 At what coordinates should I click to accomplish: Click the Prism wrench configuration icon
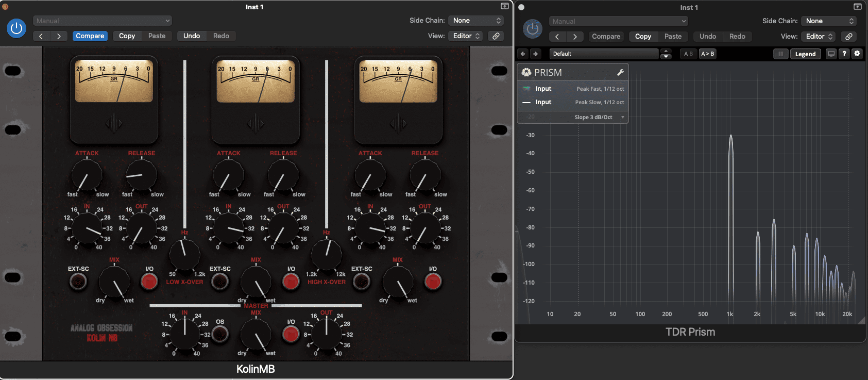point(620,73)
